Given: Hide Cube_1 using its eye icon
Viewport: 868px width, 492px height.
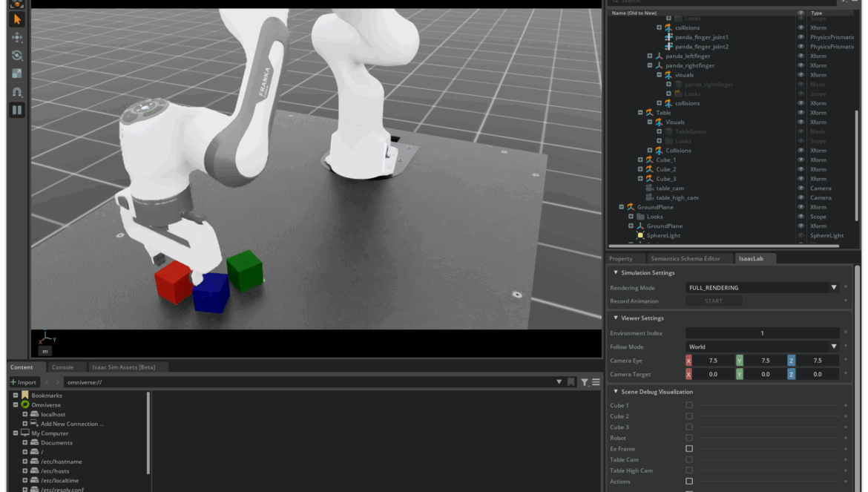Looking at the screenshot, I should tap(800, 160).
